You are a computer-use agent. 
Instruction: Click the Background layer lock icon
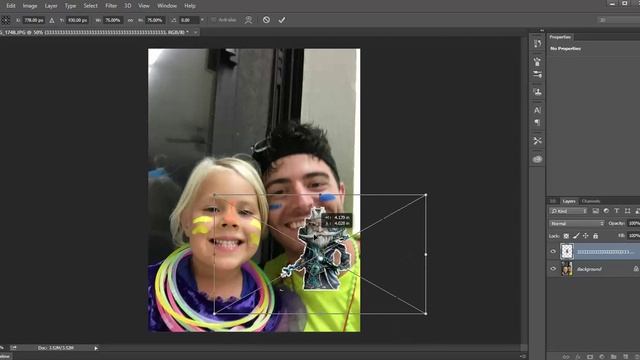click(x=636, y=269)
